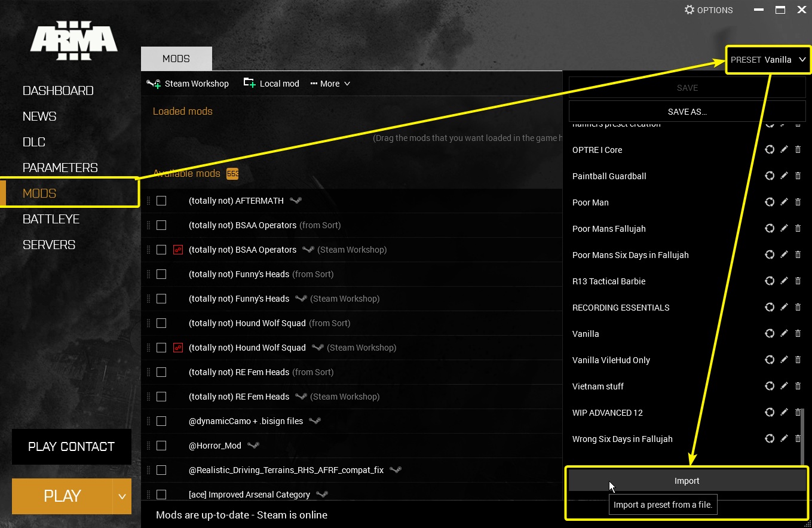
Task: Click the red broken-link icon on Hound Wolf Squad
Action: (177, 348)
